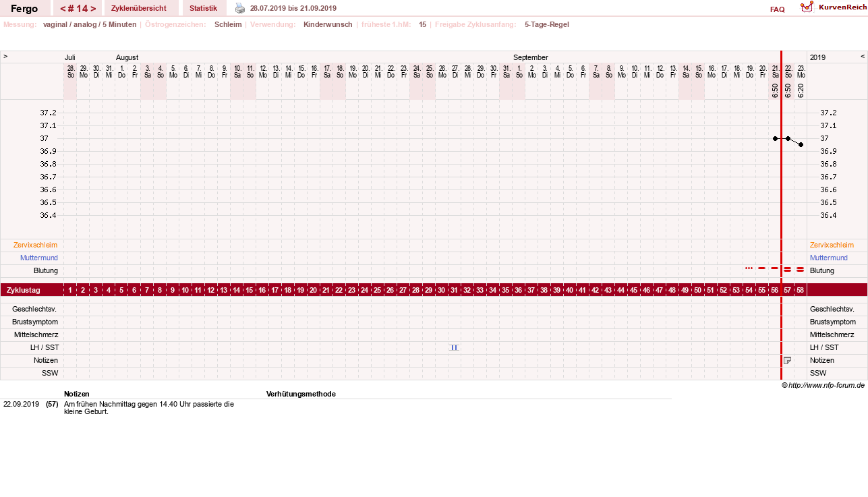Open the KurvenReich logo link
This screenshot has width=868, height=497.
tap(833, 7)
